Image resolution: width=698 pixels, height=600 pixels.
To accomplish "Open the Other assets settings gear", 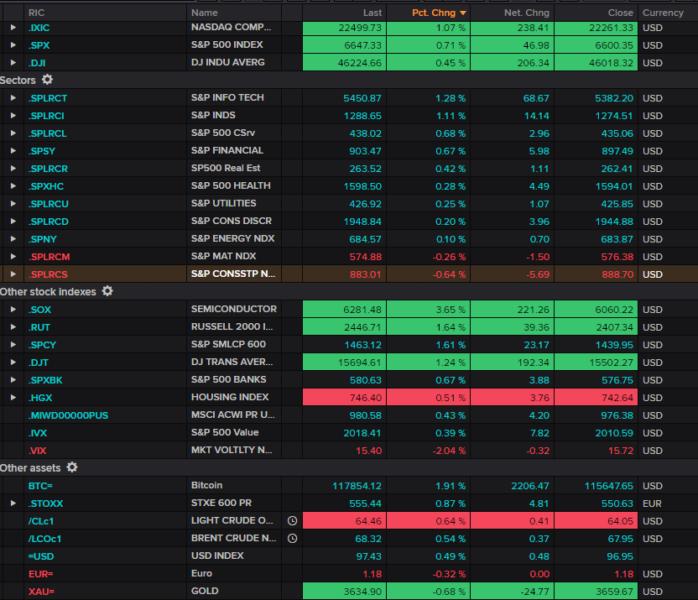I will point(72,467).
